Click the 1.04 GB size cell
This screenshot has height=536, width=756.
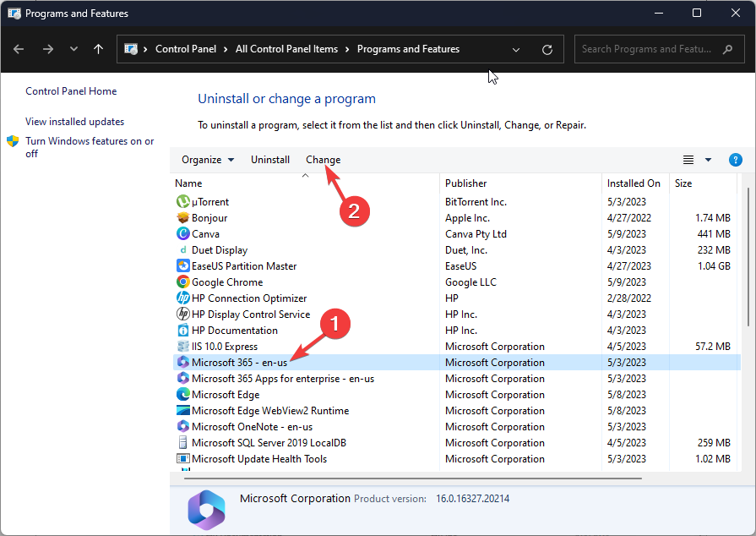click(x=714, y=265)
